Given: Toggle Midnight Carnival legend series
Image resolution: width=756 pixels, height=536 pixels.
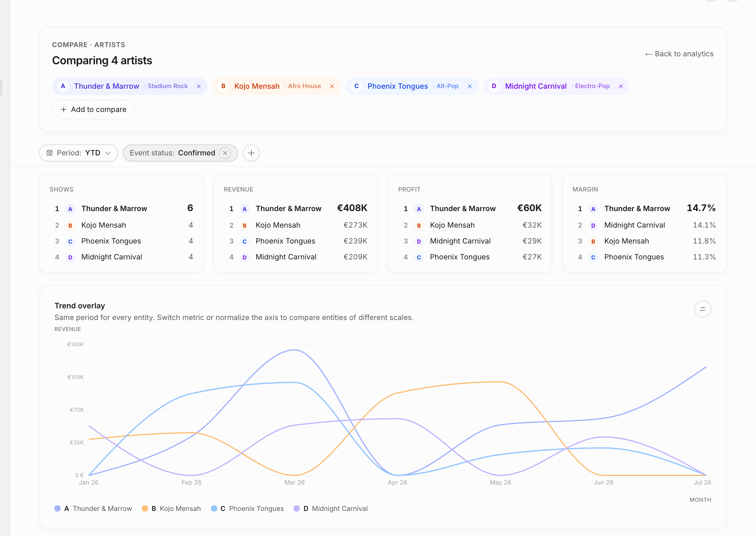Looking at the screenshot, I should click(331, 508).
